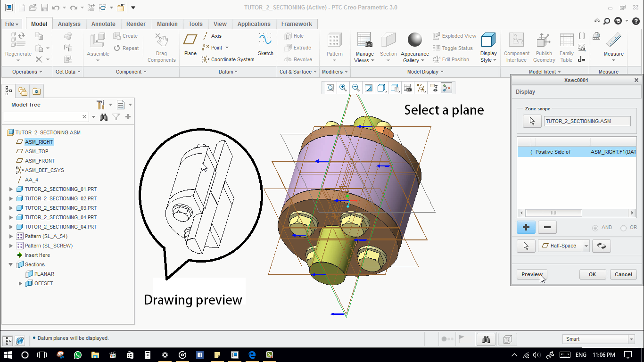The image size is (644, 362).
Task: Select the Sketch tool in the ribbon
Action: [x=265, y=40]
